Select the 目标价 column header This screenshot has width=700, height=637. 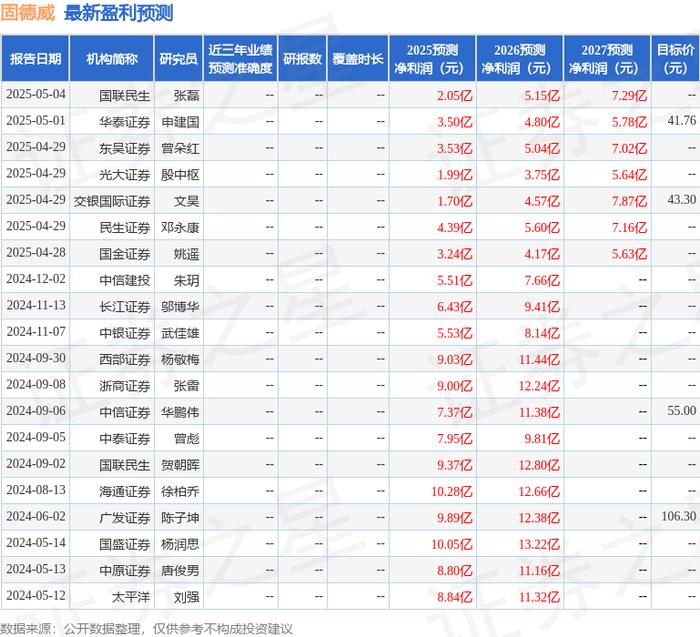(675, 58)
